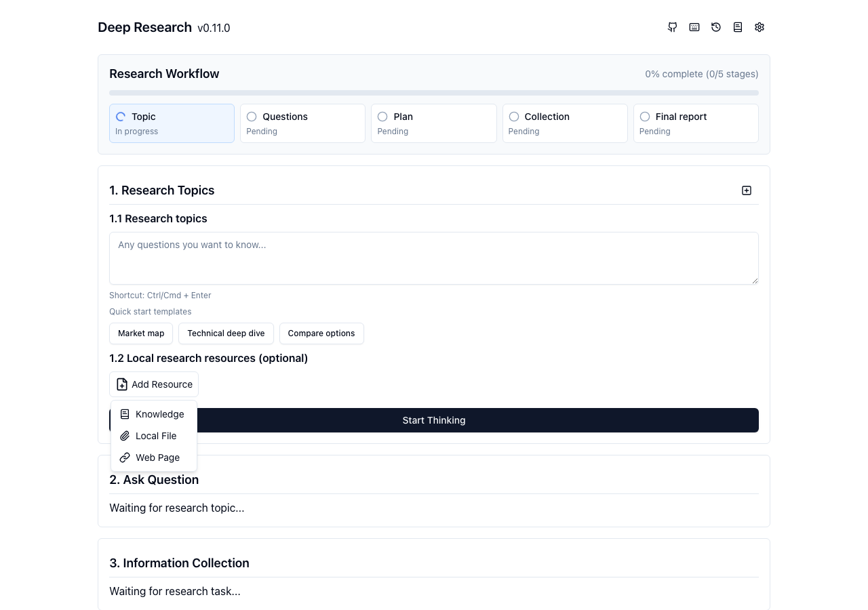
Task: Select the Questions workflow stage
Action: coord(302,123)
